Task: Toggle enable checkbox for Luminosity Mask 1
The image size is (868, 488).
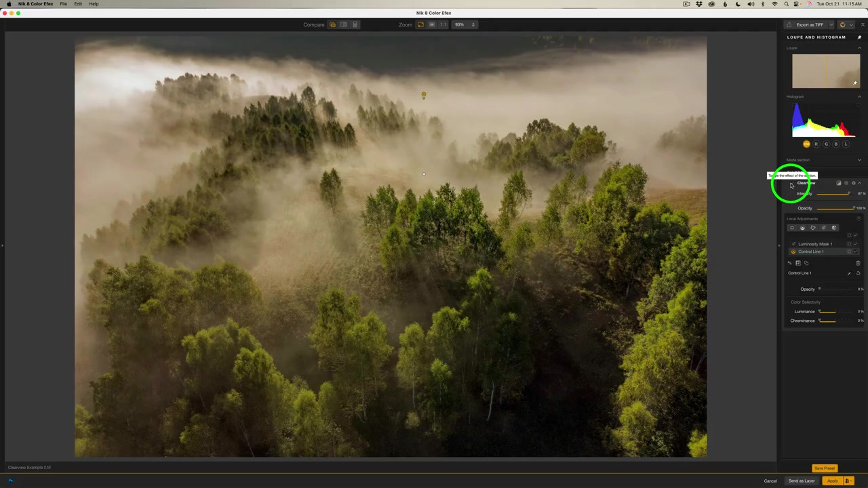Action: [856, 244]
